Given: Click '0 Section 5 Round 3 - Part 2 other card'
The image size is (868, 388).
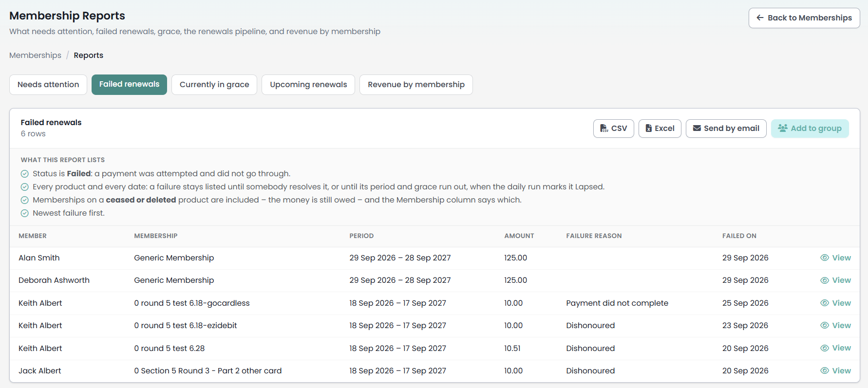Looking at the screenshot, I should (x=208, y=371).
